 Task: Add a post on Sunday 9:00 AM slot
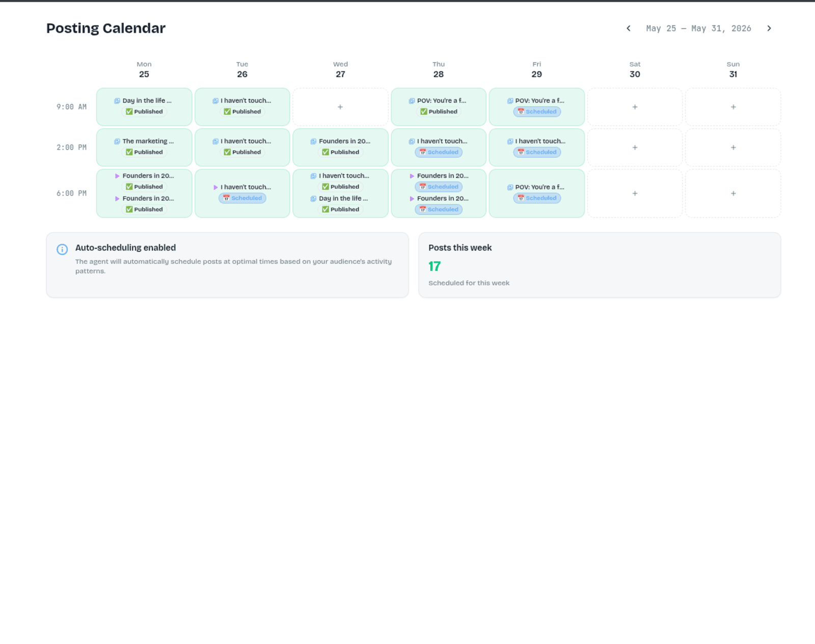(733, 107)
